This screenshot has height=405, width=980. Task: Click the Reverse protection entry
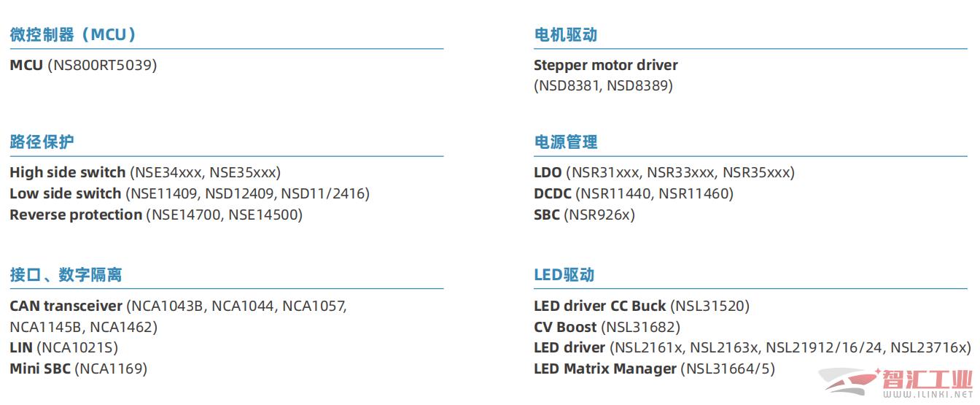tap(156, 215)
